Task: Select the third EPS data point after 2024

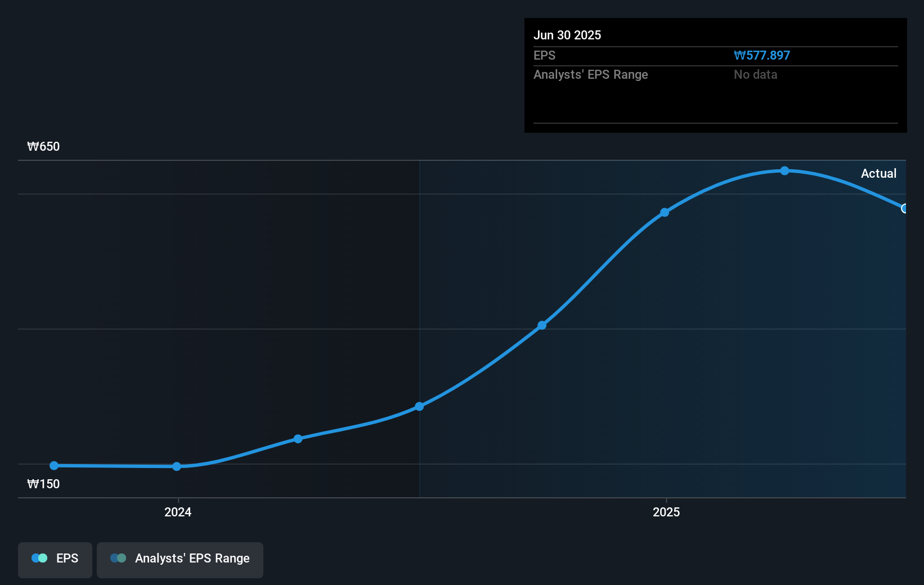Action: 298,439
